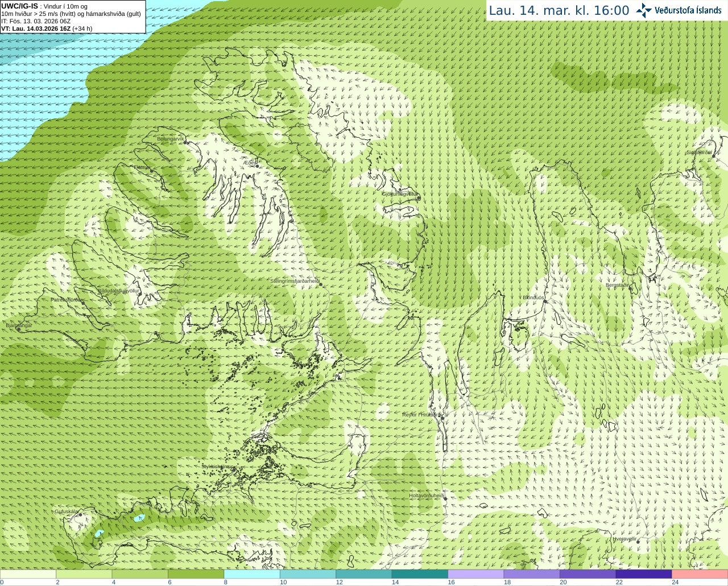Image resolution: width=728 pixels, height=586 pixels.
Task: Click the scale value 24 on color bar
Action: [675, 582]
